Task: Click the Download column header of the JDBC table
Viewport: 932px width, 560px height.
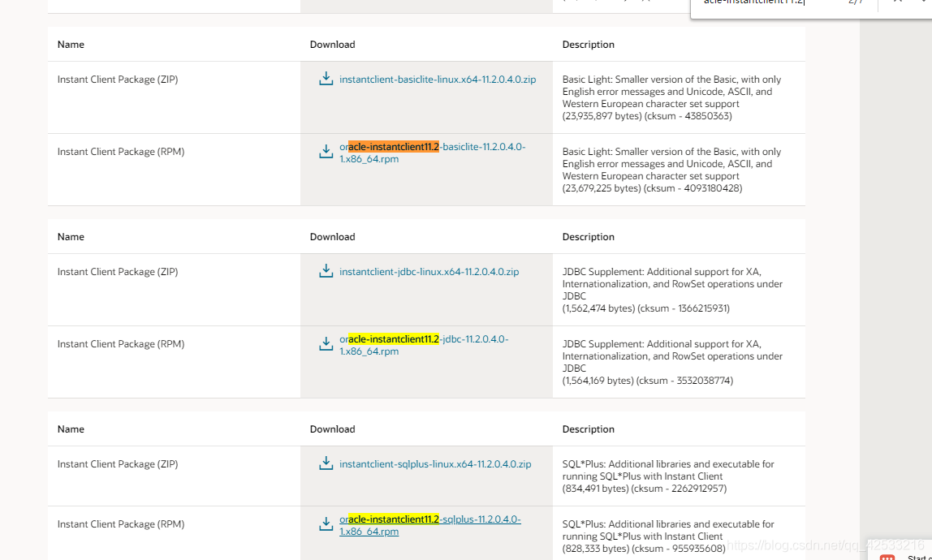Action: 332,236
